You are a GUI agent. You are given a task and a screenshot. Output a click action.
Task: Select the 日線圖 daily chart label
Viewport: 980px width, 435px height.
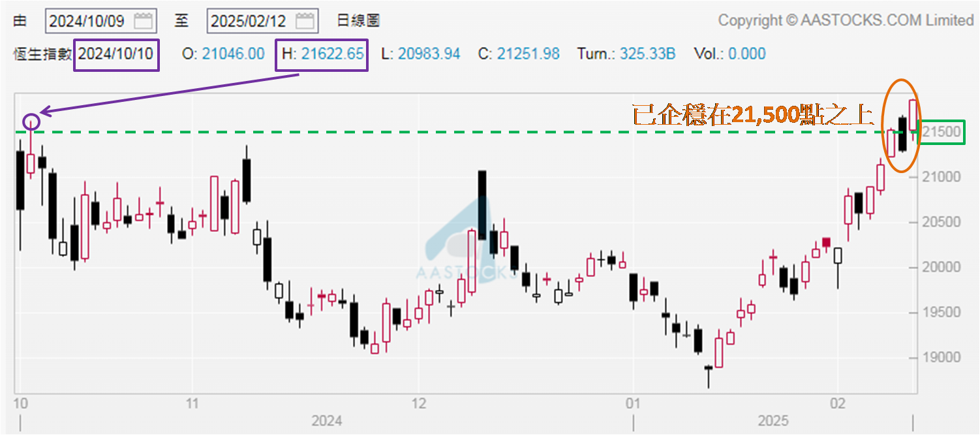[358, 21]
